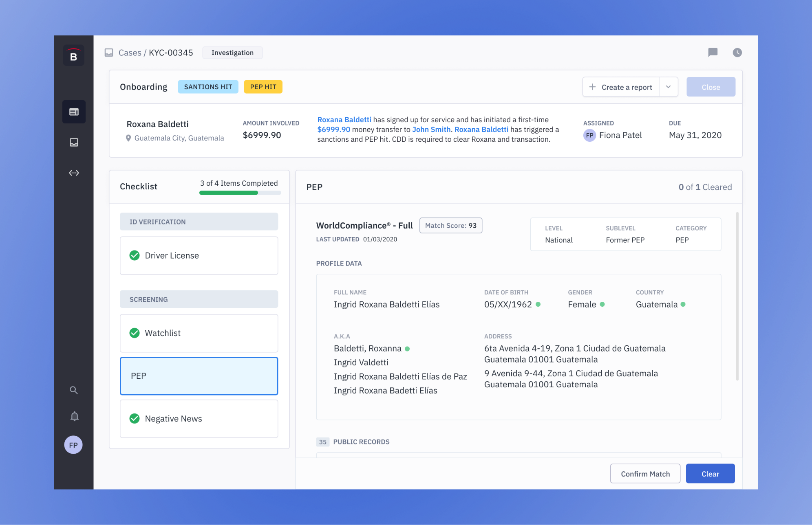Open the notifications bell

click(74, 416)
